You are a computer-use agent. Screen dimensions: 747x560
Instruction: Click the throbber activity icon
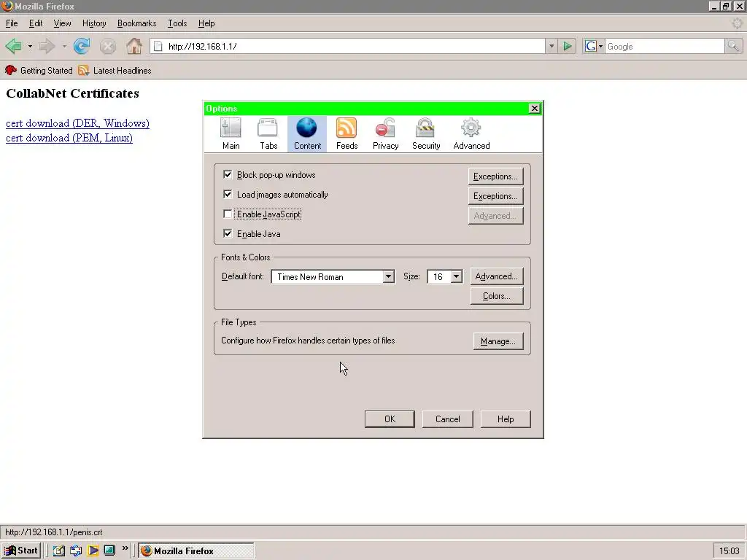(x=737, y=23)
